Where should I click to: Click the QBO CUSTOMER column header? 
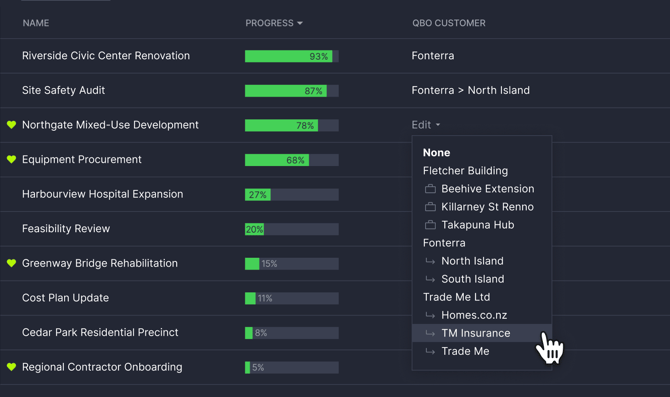(x=449, y=23)
